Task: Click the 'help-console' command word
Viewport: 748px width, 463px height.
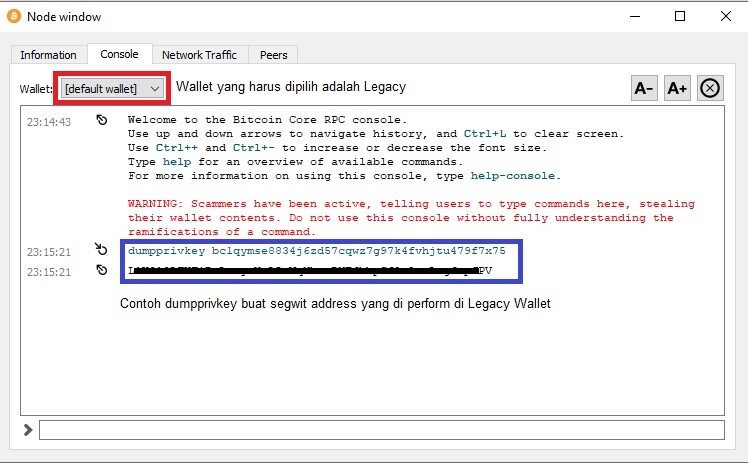Action: point(512,176)
